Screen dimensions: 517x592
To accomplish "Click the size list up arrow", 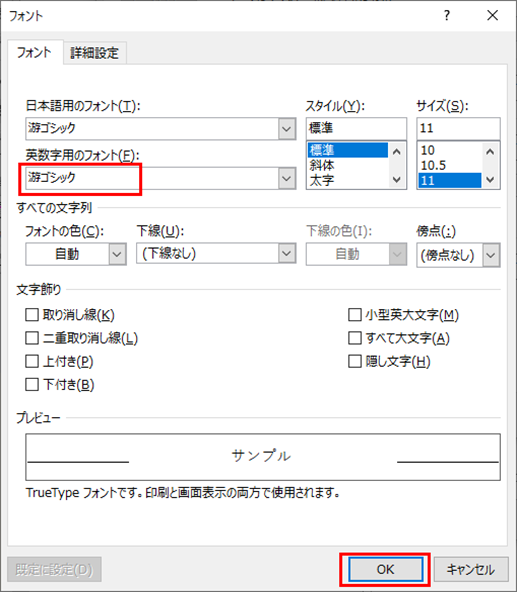I will [490, 152].
